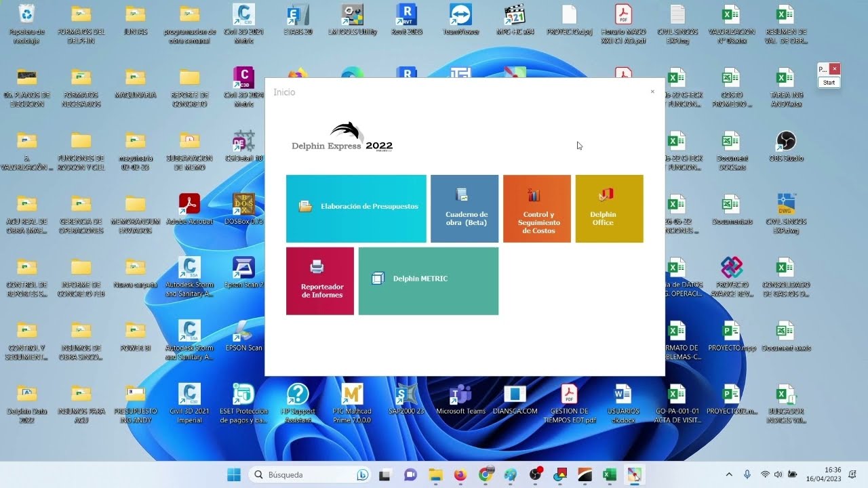Viewport: 868px width, 488px height.
Task: Select the LM TOOLS Utility icon
Action: coord(353,19)
